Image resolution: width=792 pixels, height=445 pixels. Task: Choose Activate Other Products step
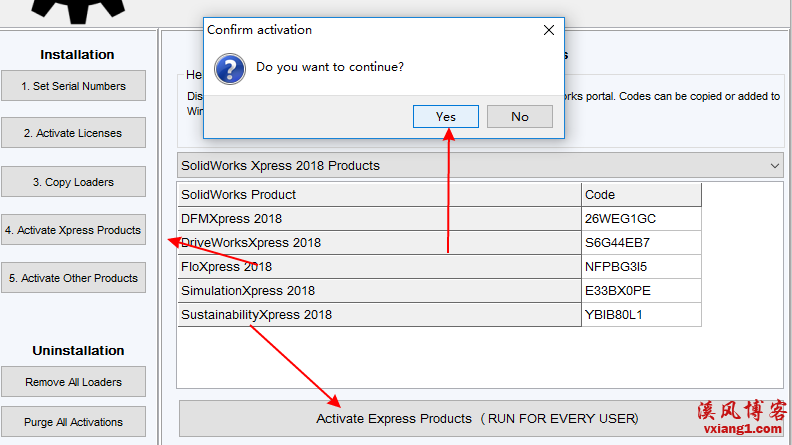tap(73, 278)
